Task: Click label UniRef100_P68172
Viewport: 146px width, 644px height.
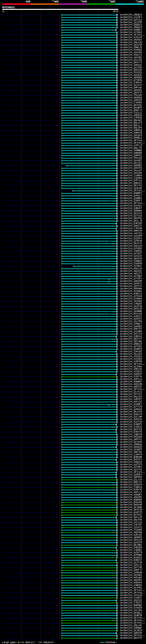Action: (x=131, y=55)
